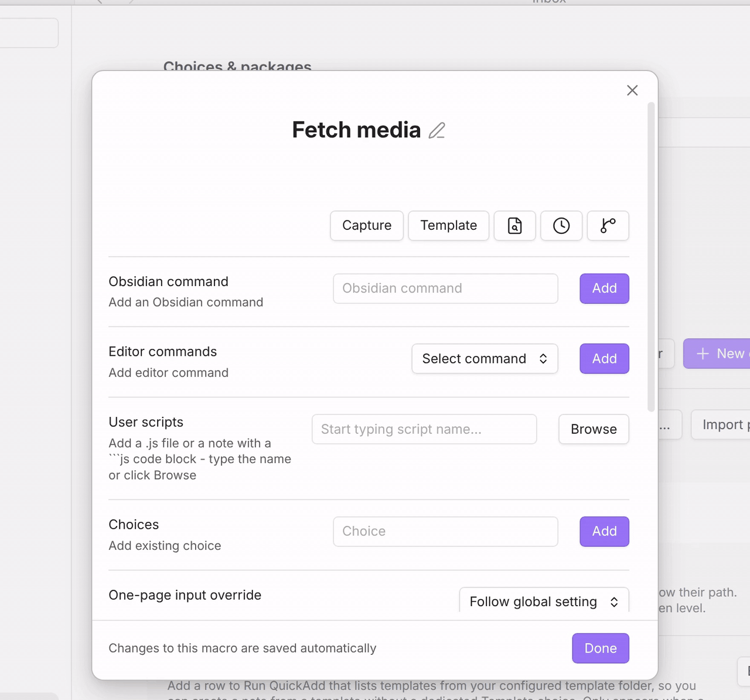Screen dimensions: 750x700
Task: Click the 'Add an Obsidian command' description
Action: [x=186, y=303]
